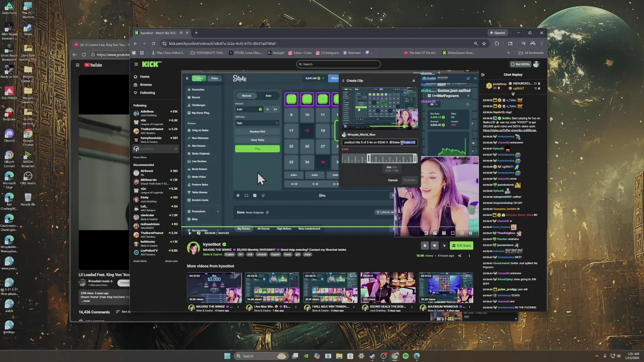Image resolution: width=644 pixels, height=362 pixels.
Task: Collapse the Chat Replay panel
Action: tap(484, 75)
